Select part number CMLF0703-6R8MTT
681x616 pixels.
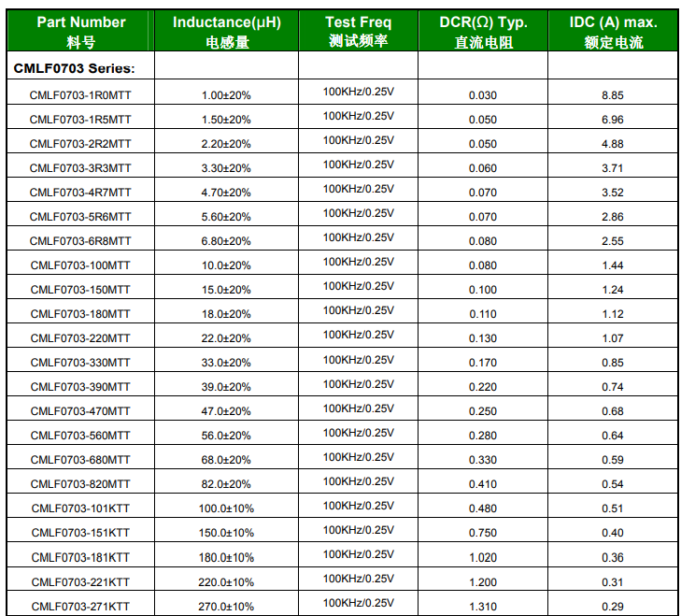pos(80,241)
